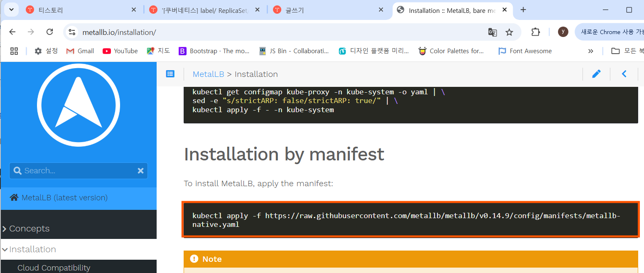Open the 모든 북마크 bookmarks folder
The width and height of the screenshot is (644, 273).
627,51
